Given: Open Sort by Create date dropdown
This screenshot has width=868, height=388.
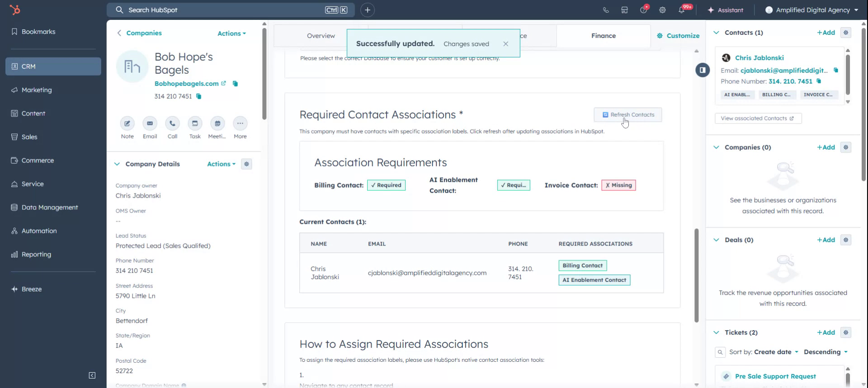Looking at the screenshot, I should (x=776, y=352).
